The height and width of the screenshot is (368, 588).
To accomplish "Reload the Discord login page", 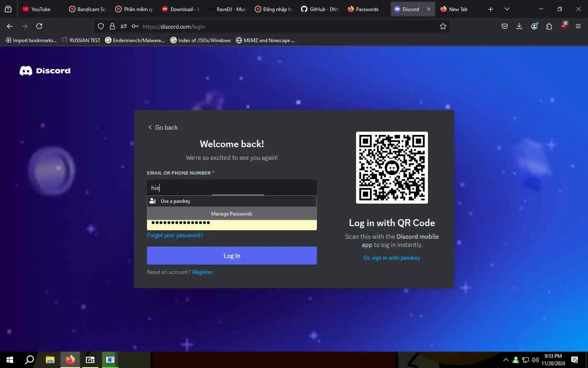I will 39,26.
